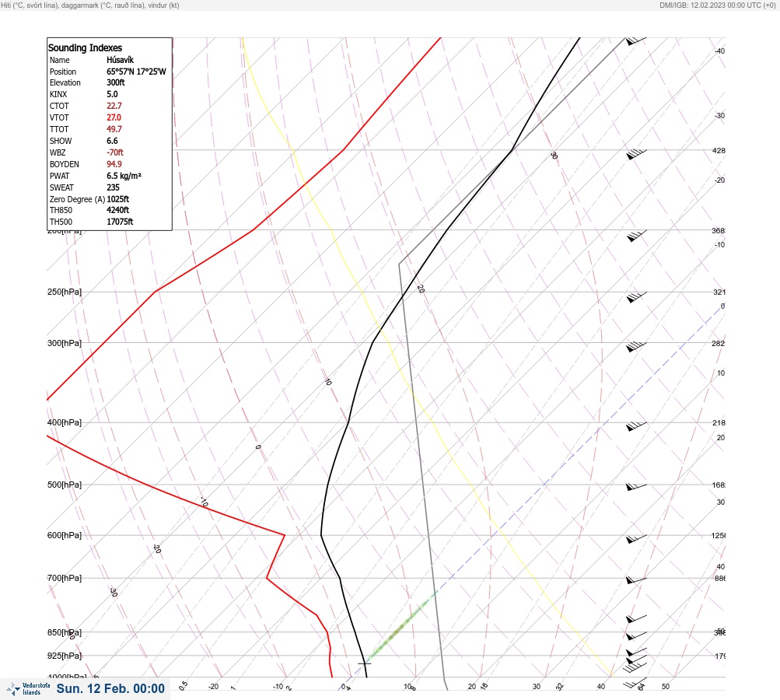Click the 'Sounding Indexes' panel title
This screenshot has height=700, width=780.
point(85,47)
